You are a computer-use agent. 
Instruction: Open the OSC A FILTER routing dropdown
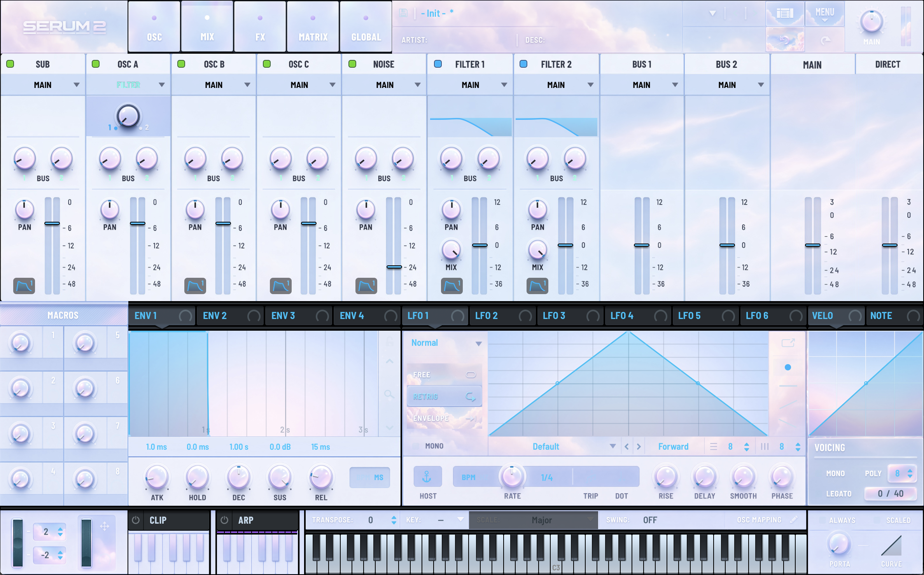128,85
